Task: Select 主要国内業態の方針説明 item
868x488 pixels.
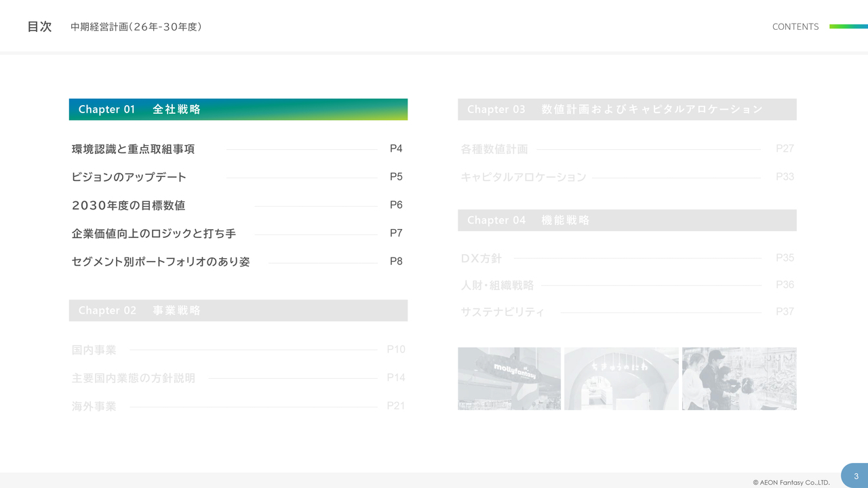Action: click(x=134, y=378)
